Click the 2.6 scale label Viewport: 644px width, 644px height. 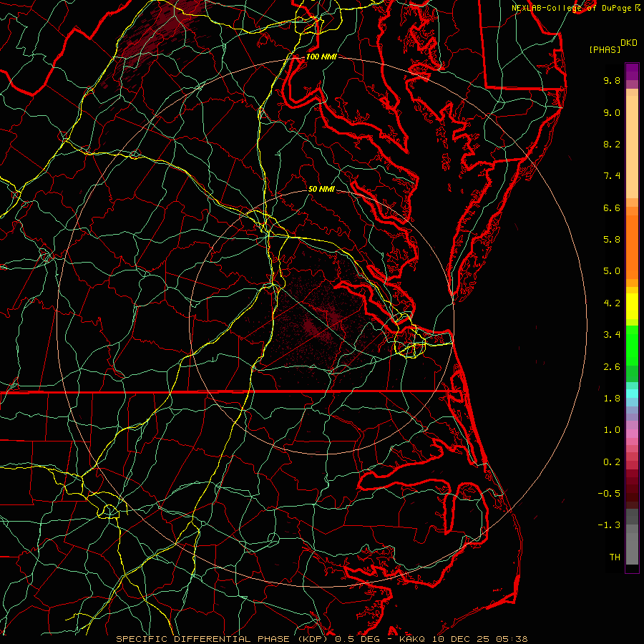(612, 367)
